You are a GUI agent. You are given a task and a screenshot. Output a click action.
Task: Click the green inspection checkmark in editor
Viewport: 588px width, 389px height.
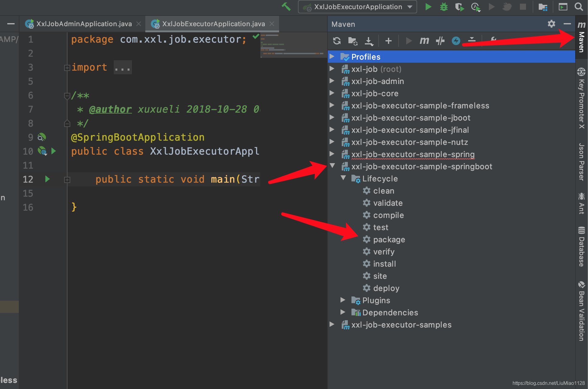tap(256, 37)
